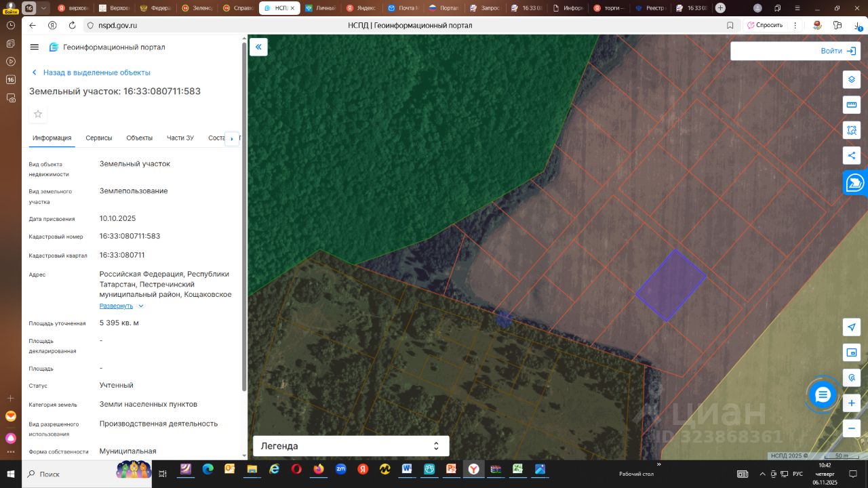This screenshot has height=488, width=868.
Task: Reload the nspd.gov.ru page
Action: [x=72, y=25]
